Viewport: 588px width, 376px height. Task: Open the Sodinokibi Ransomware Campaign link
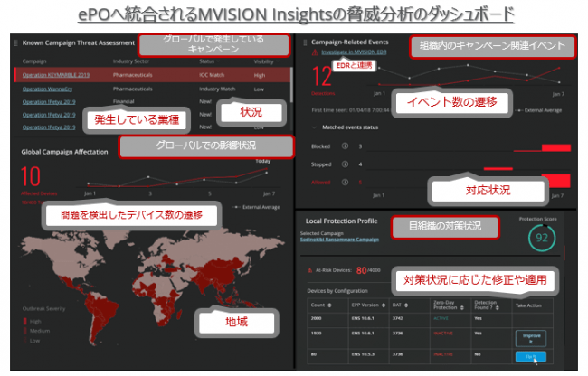pyautogui.click(x=339, y=240)
